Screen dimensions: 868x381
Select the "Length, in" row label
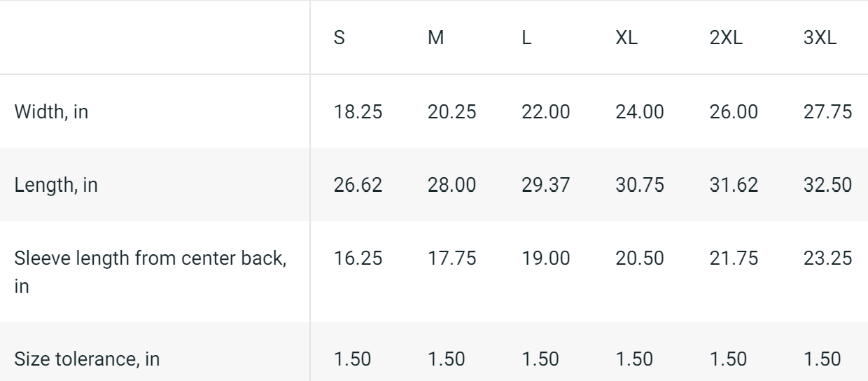pos(55,186)
